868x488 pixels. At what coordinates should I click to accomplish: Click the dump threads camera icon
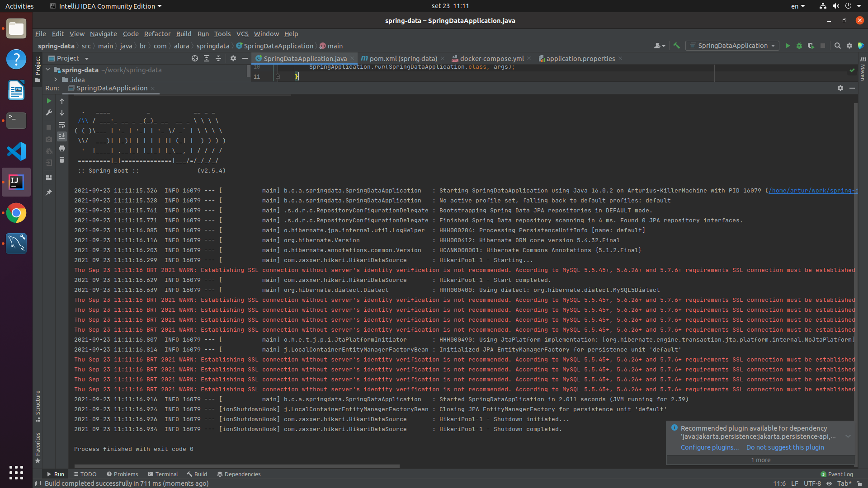click(49, 139)
